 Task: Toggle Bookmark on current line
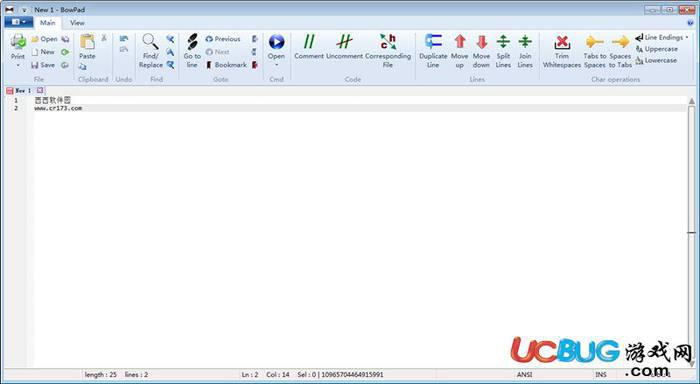[226, 65]
